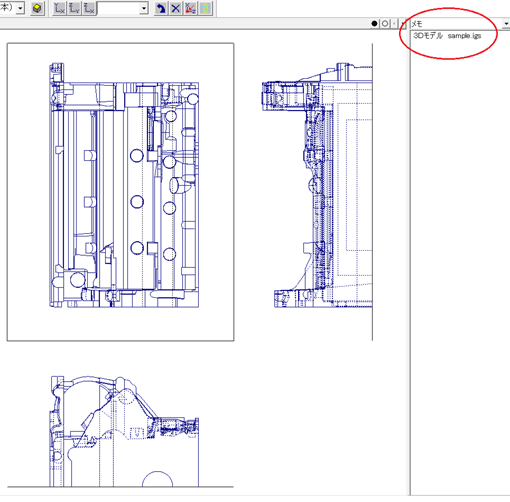Click the yellow 3D cube icon
This screenshot has width=510, height=502.
point(37,8)
